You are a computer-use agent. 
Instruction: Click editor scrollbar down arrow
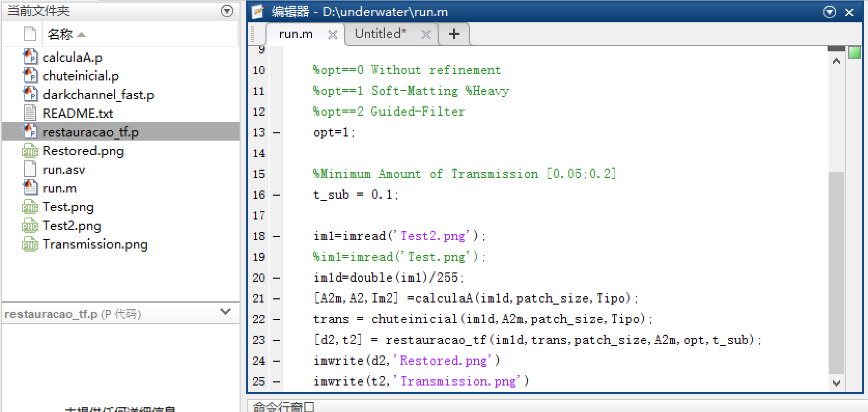click(836, 383)
